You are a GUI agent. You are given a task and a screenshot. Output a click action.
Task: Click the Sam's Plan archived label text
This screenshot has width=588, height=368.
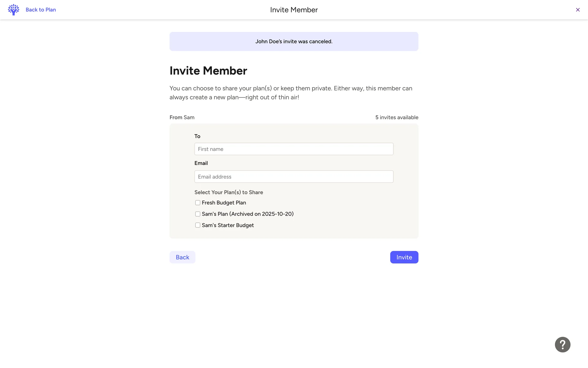(x=247, y=214)
